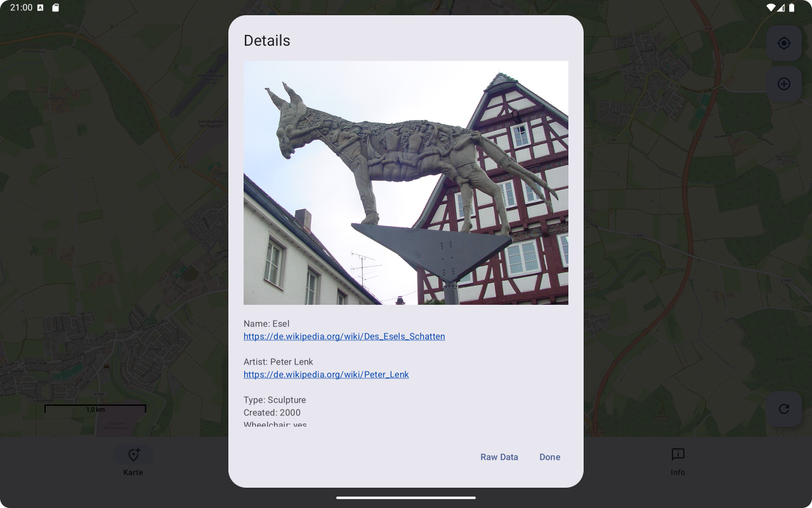The height and width of the screenshot is (508, 812).
Task: Tap the donkey sculpture photo
Action: [406, 183]
